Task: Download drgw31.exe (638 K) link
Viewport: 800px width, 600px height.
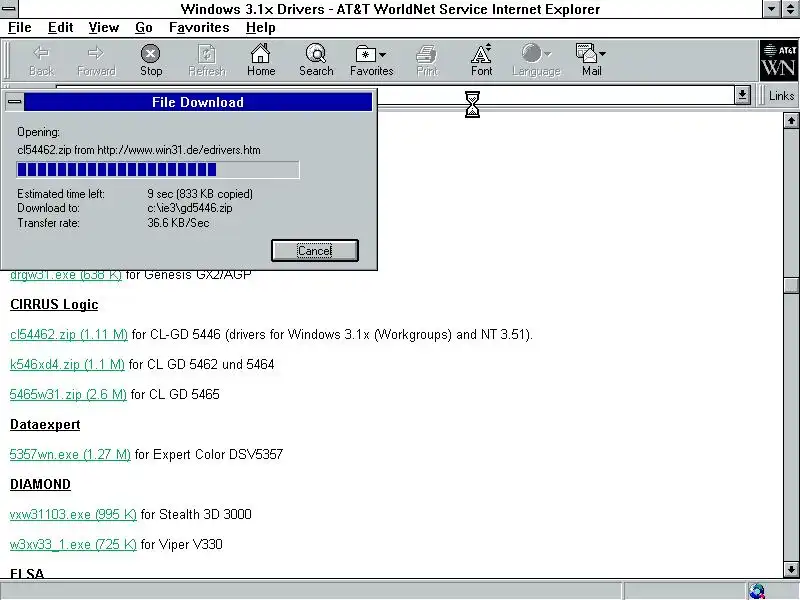Action: (x=66, y=276)
